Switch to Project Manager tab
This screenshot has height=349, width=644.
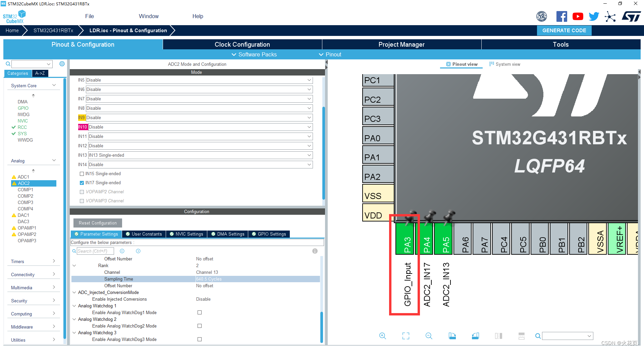pyautogui.click(x=401, y=44)
